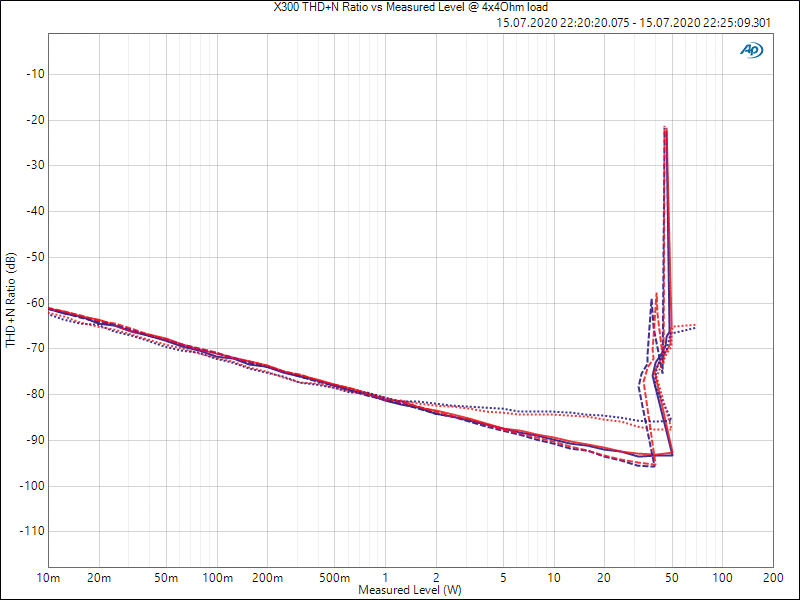Click the X-axis tick label 1

click(x=385, y=578)
